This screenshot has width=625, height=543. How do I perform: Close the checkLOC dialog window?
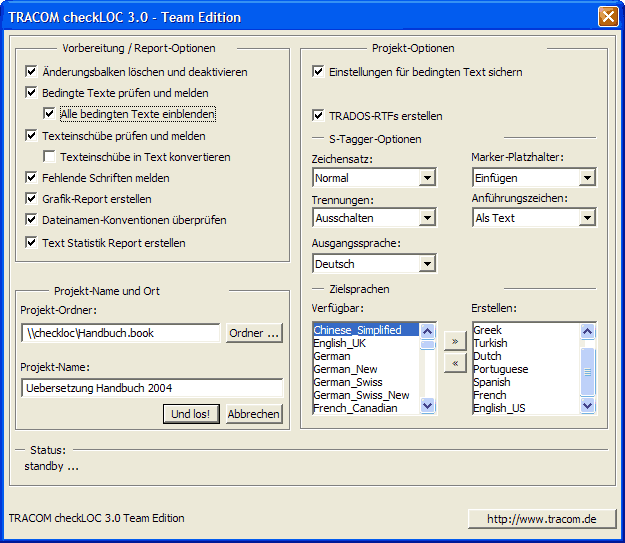(x=607, y=17)
